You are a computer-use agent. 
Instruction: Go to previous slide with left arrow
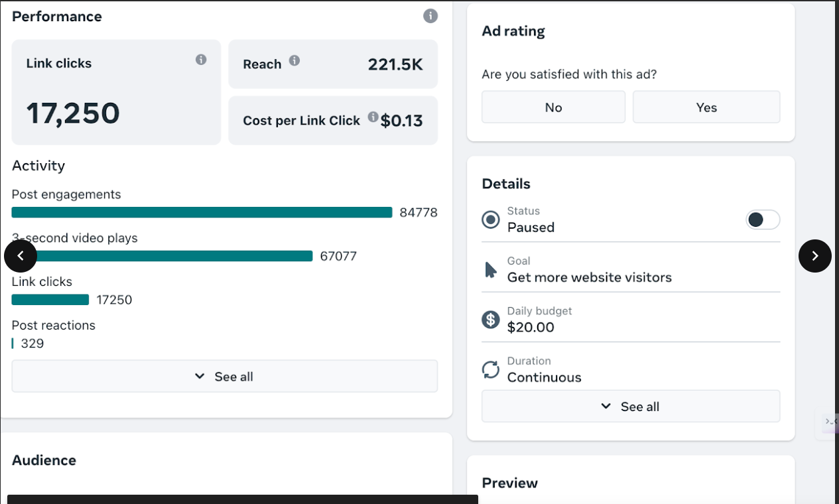pyautogui.click(x=21, y=256)
